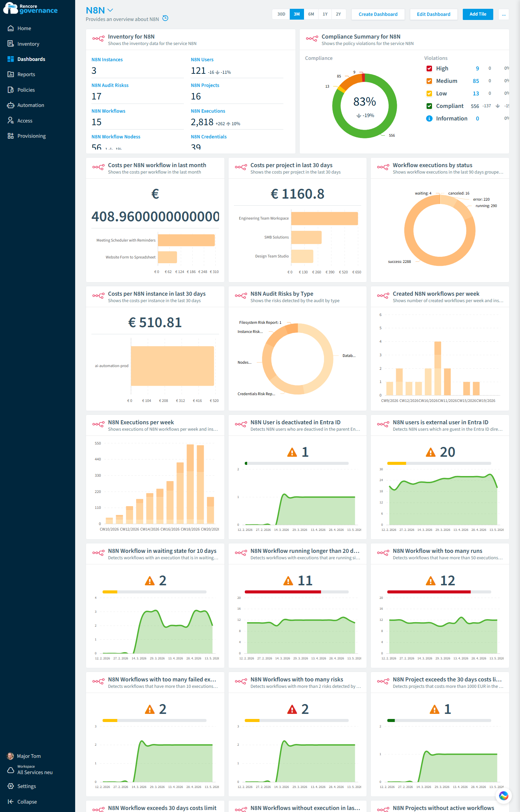Screen dimensions: 520x812
Task: Open the N8N Instances link
Action: [x=107, y=60]
